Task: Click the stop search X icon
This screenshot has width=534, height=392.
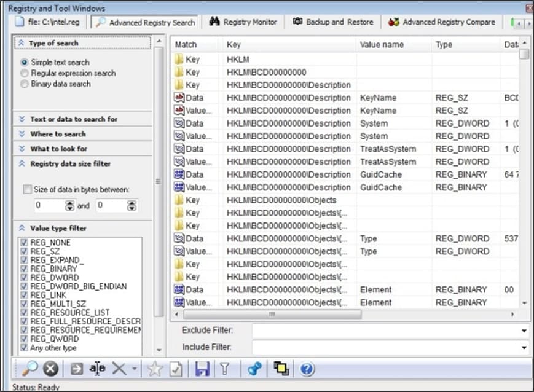Action: click(50, 369)
